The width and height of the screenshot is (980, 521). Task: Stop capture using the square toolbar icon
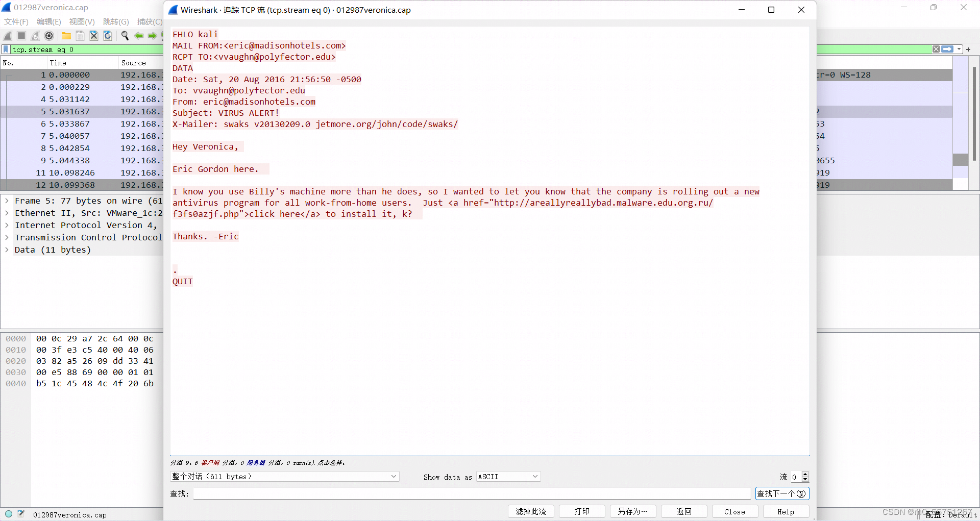pyautogui.click(x=21, y=36)
